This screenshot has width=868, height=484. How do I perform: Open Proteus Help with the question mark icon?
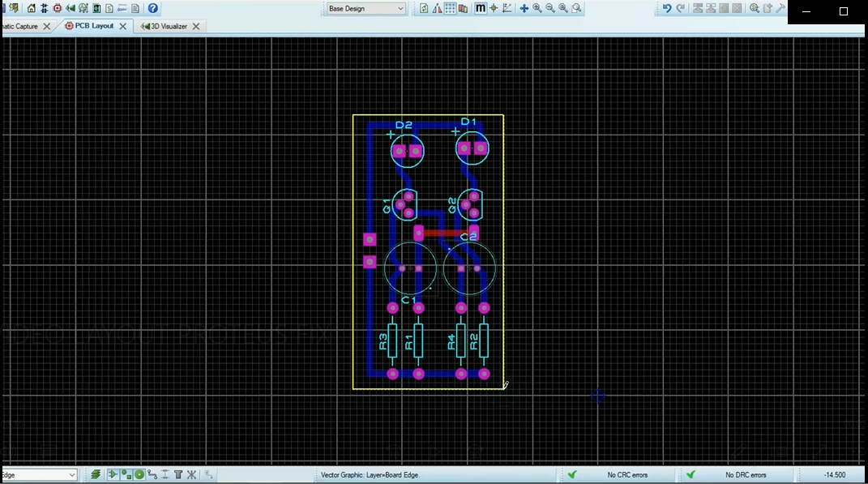pos(152,8)
